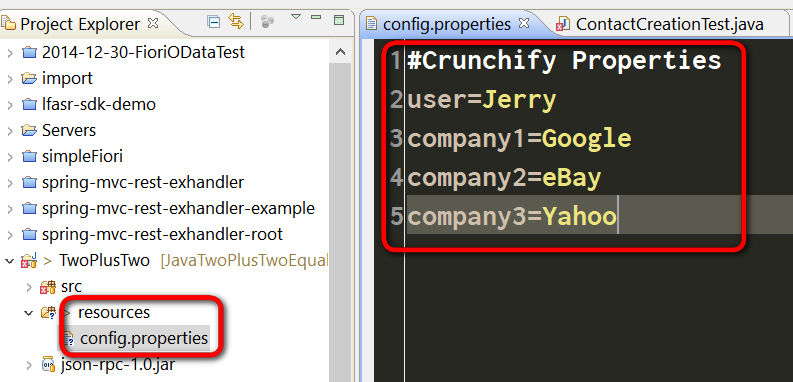This screenshot has height=382, width=793.
Task: Click the simpleFiori project icon
Action: coord(30,157)
